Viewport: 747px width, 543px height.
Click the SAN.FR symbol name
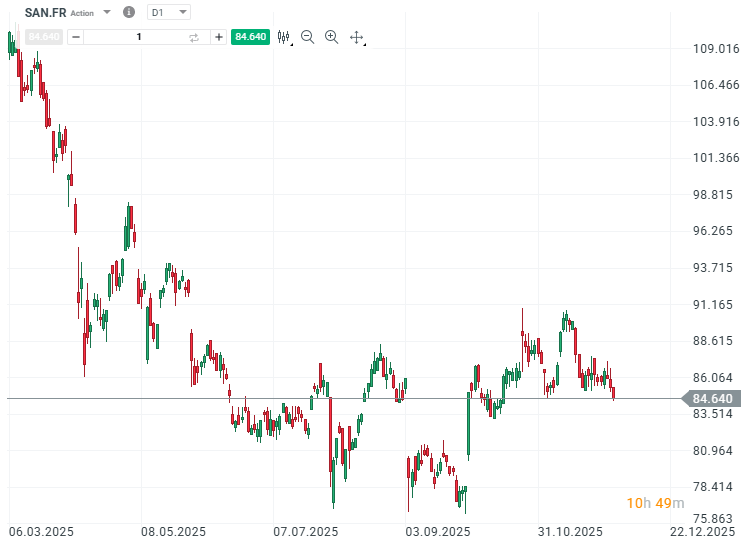[46, 13]
